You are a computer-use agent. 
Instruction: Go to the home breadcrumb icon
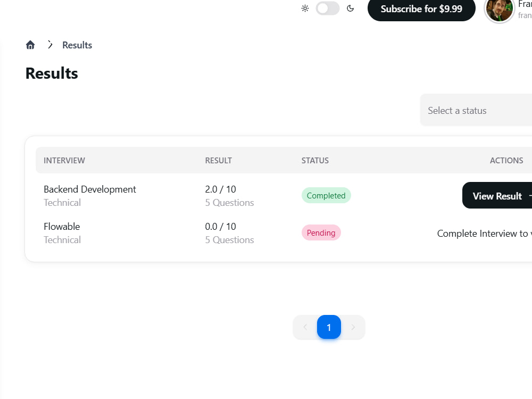pos(30,45)
